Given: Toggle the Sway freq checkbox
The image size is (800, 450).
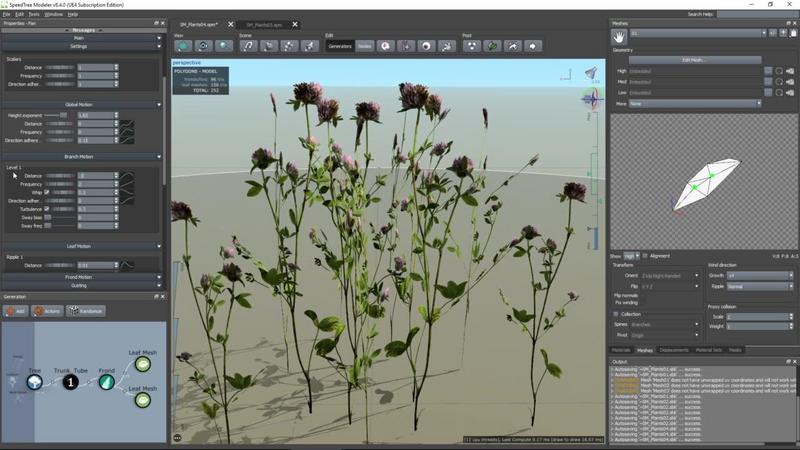Looking at the screenshot, I should [x=47, y=226].
